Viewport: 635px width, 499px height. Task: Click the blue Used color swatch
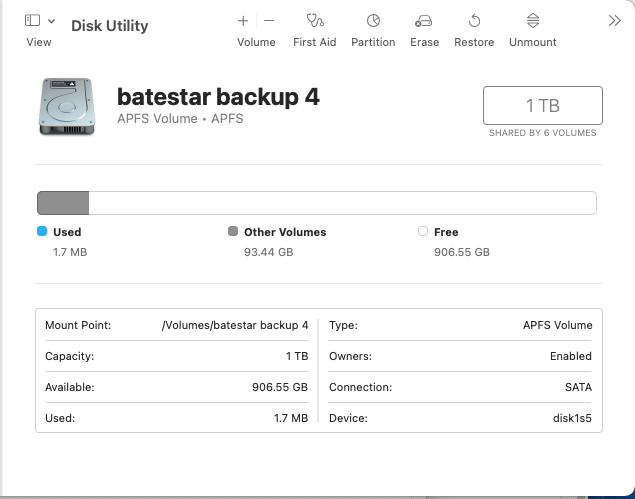[x=42, y=231]
